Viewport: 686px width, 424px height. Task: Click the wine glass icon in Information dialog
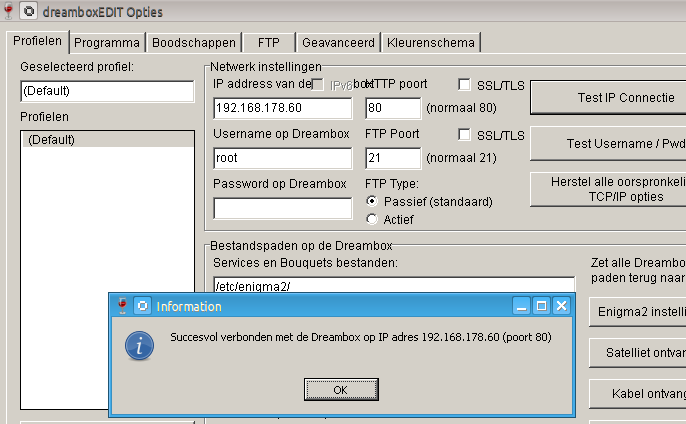click(122, 305)
